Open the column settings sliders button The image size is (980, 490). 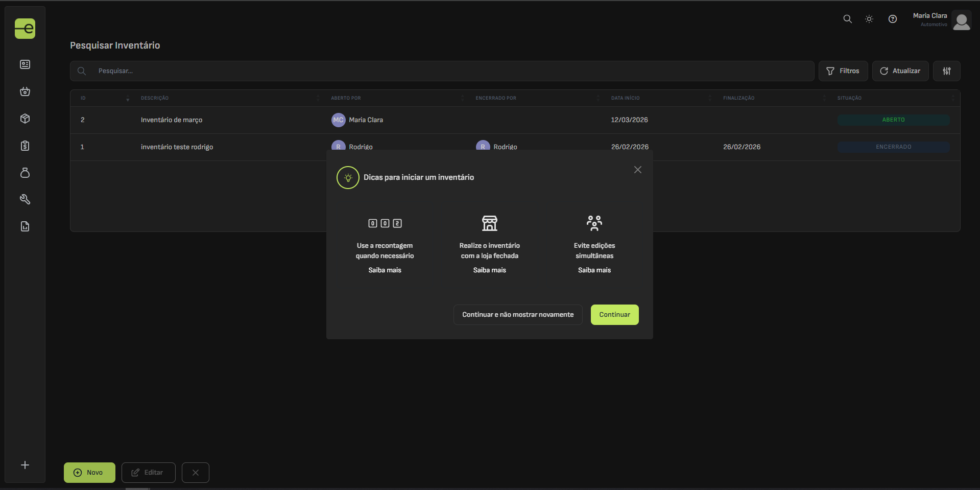pyautogui.click(x=946, y=71)
